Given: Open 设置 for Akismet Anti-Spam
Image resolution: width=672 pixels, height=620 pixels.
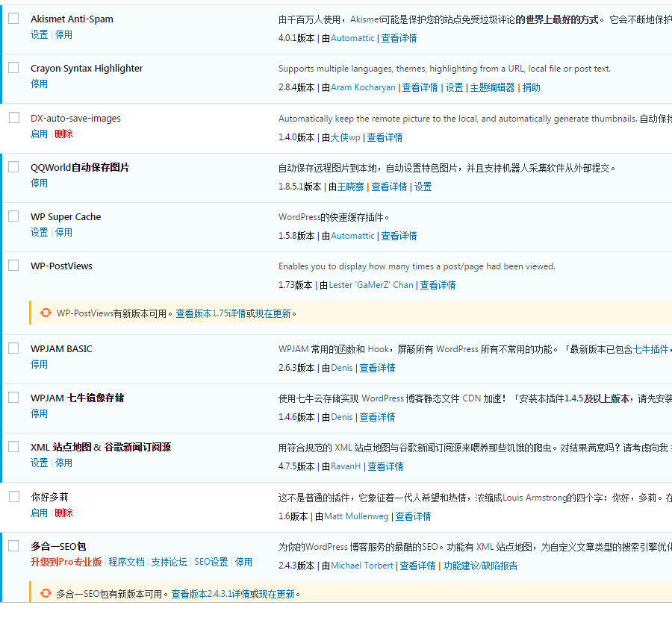Looking at the screenshot, I should coord(39,34).
